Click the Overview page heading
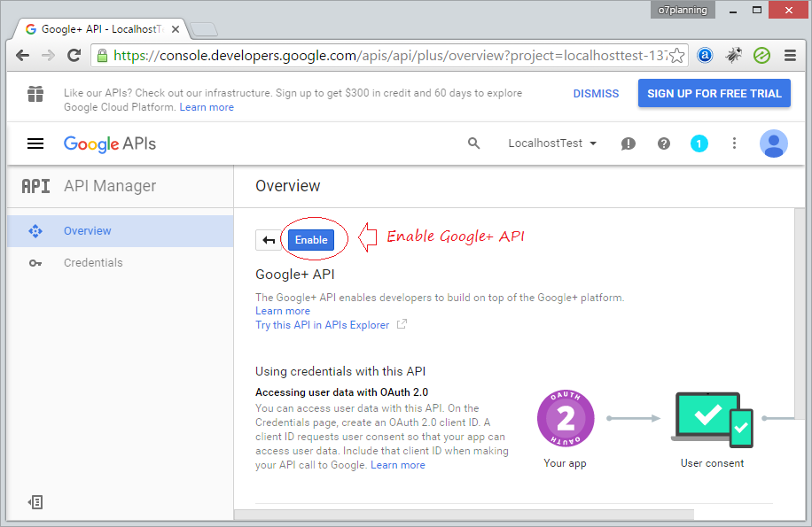Viewport: 812px width, 527px height. pos(288,186)
